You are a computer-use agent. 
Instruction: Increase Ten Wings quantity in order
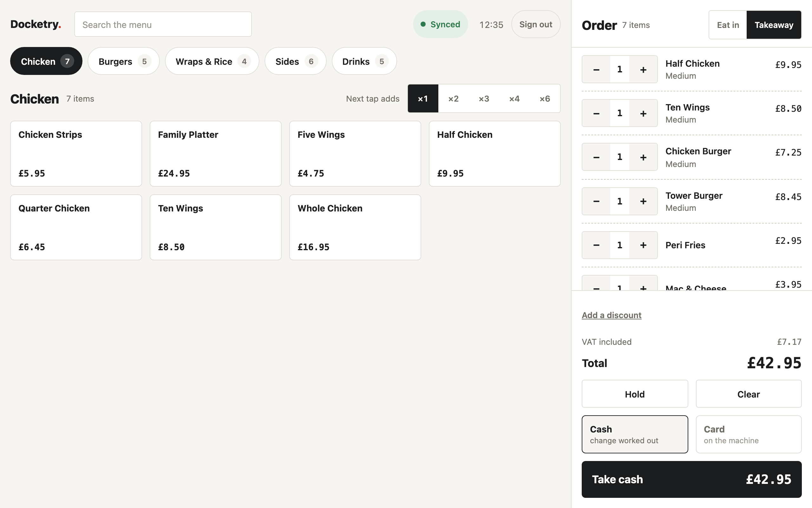(x=643, y=113)
